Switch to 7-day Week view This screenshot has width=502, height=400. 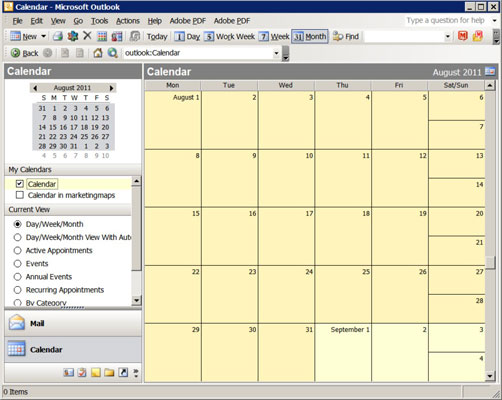(274, 36)
